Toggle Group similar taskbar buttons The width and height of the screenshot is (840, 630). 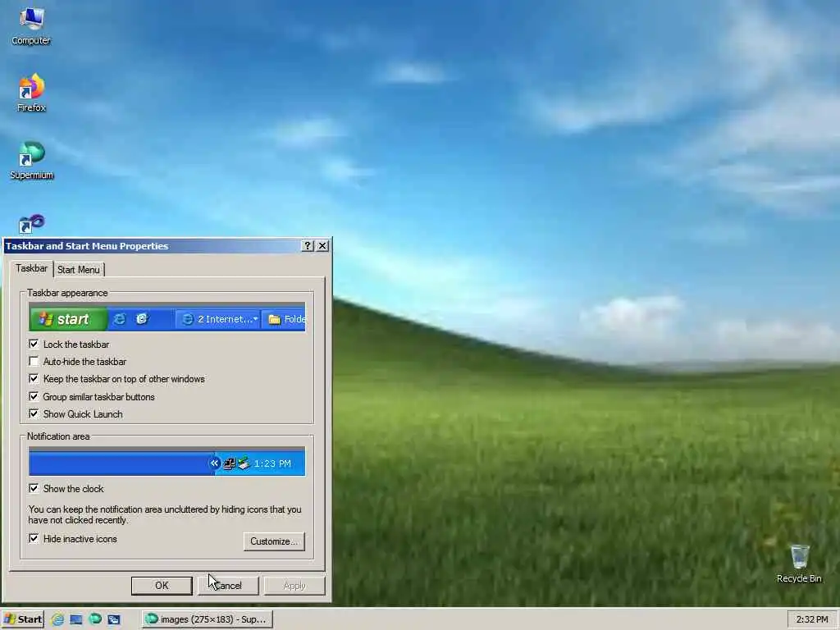coord(34,396)
